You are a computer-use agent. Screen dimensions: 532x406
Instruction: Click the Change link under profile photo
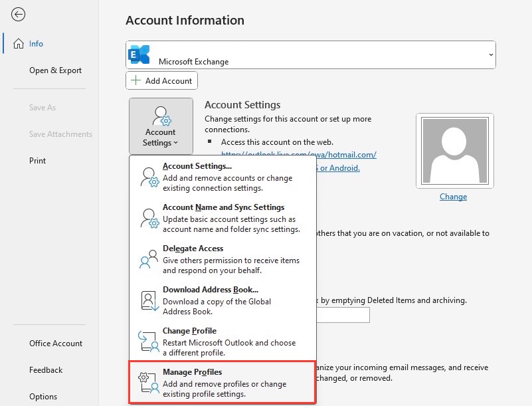click(x=453, y=197)
